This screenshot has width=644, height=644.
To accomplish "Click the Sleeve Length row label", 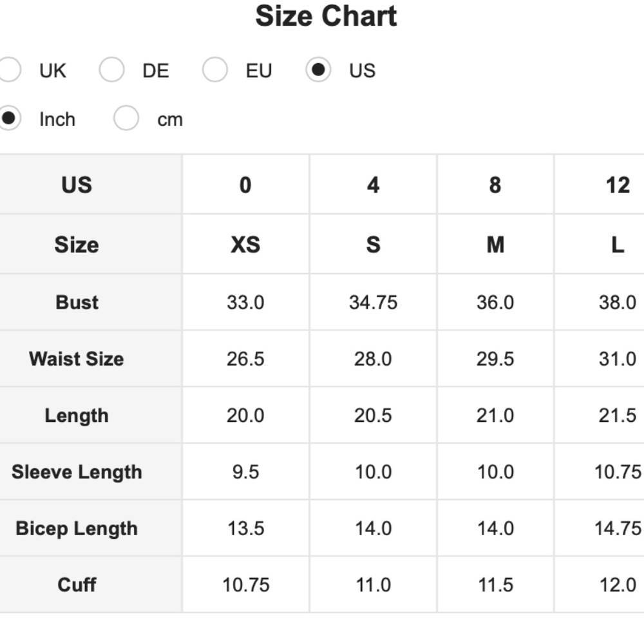I will pyautogui.click(x=77, y=472).
